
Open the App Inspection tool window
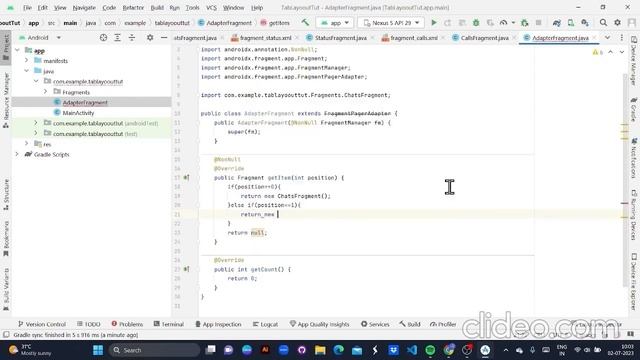218,324
